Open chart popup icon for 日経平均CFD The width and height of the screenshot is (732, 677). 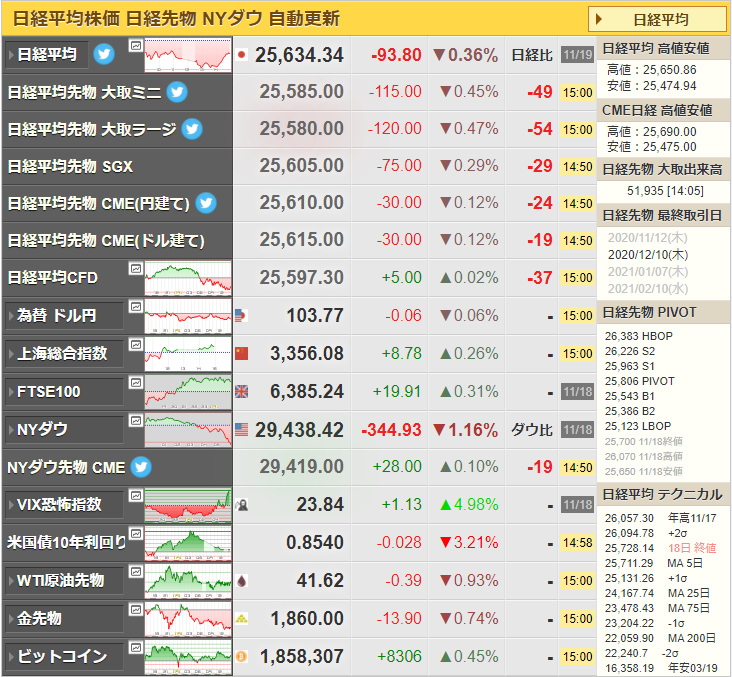pyautogui.click(x=135, y=268)
